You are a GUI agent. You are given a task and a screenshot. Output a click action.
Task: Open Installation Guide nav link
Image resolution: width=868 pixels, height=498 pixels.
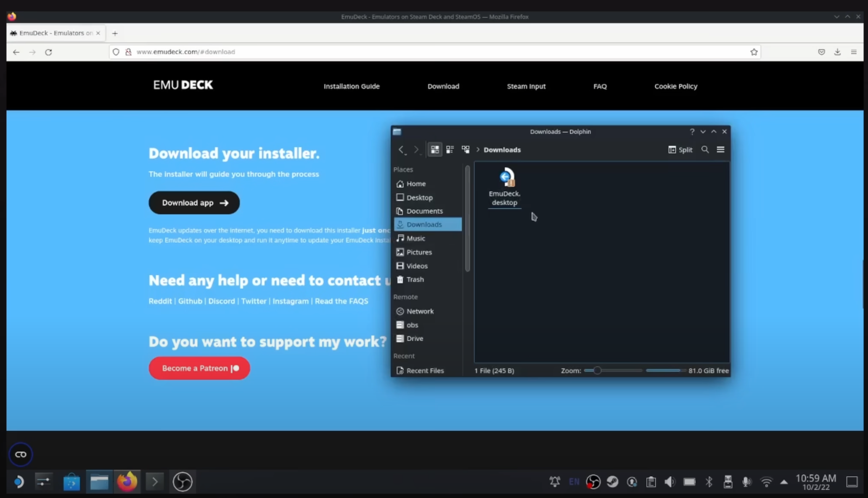pyautogui.click(x=352, y=86)
